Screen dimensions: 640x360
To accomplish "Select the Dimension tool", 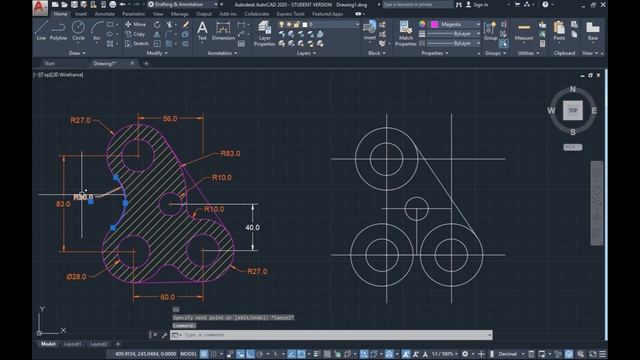I will [x=223, y=31].
